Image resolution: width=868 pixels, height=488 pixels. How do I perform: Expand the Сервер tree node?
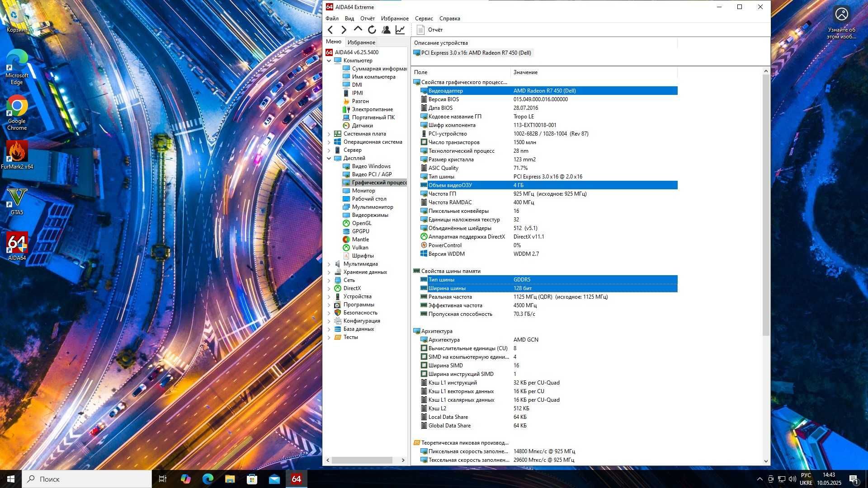coord(329,150)
